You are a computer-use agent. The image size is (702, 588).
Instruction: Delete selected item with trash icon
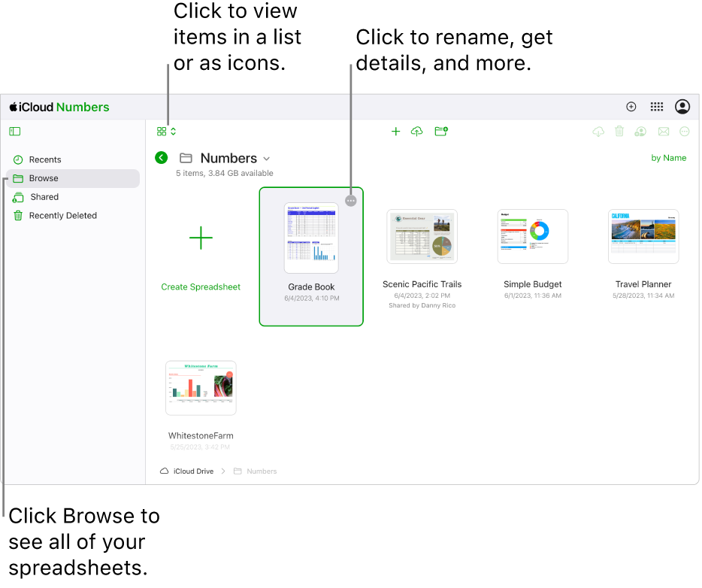pyautogui.click(x=619, y=132)
